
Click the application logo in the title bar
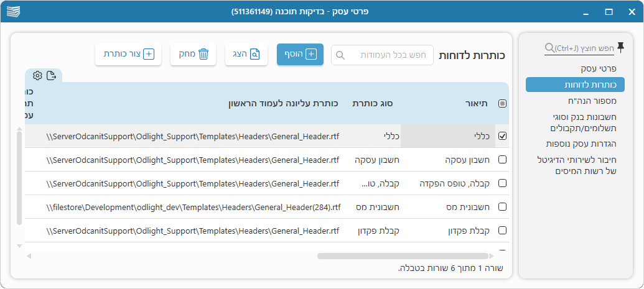(13, 11)
